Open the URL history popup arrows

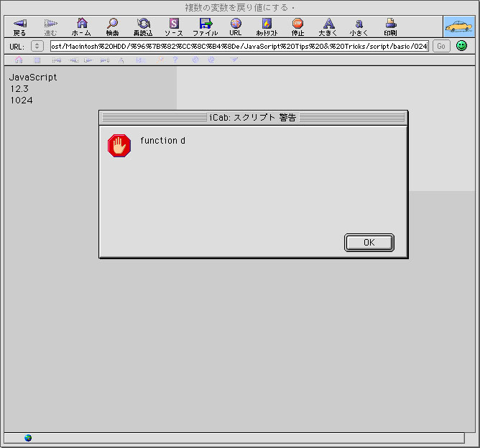(37, 46)
